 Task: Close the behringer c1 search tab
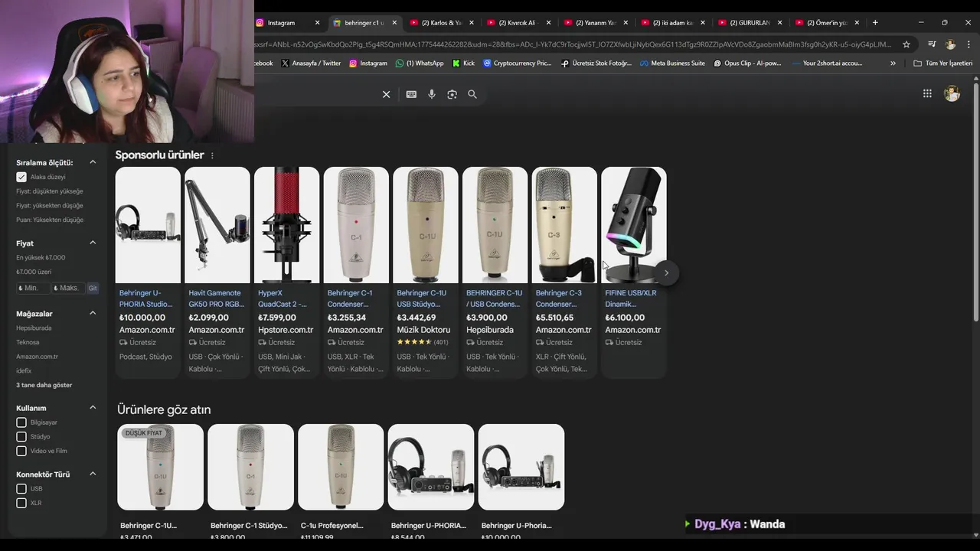(x=394, y=23)
